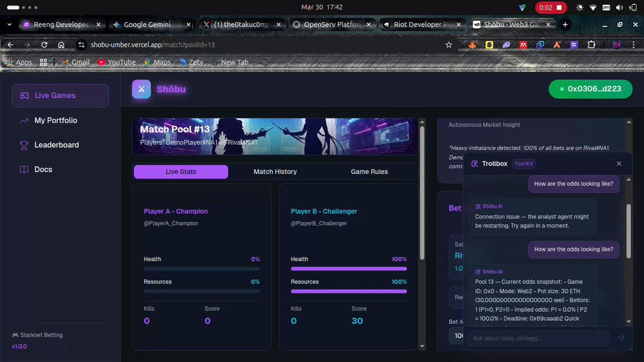
Task: Switch to the Match History tab
Action: click(275, 172)
